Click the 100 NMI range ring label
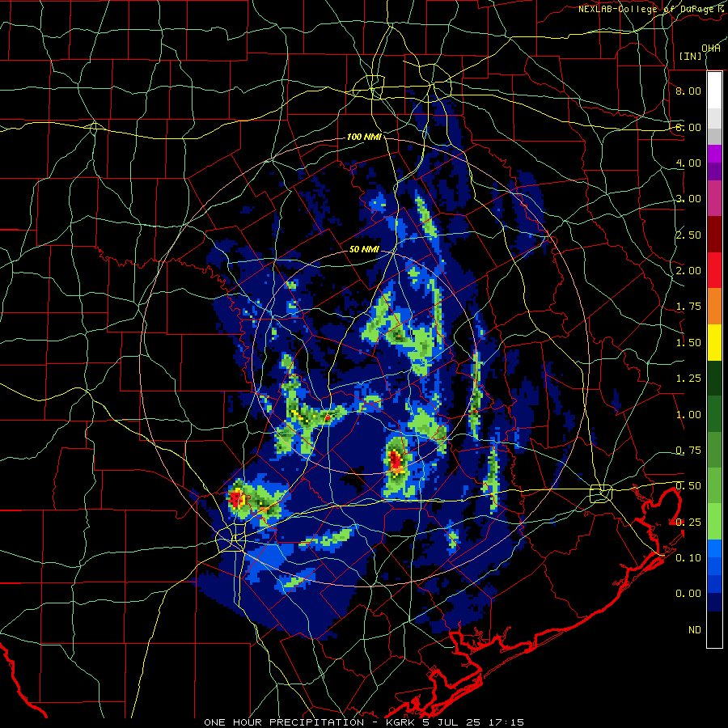The height and width of the screenshot is (728, 728). tap(364, 137)
